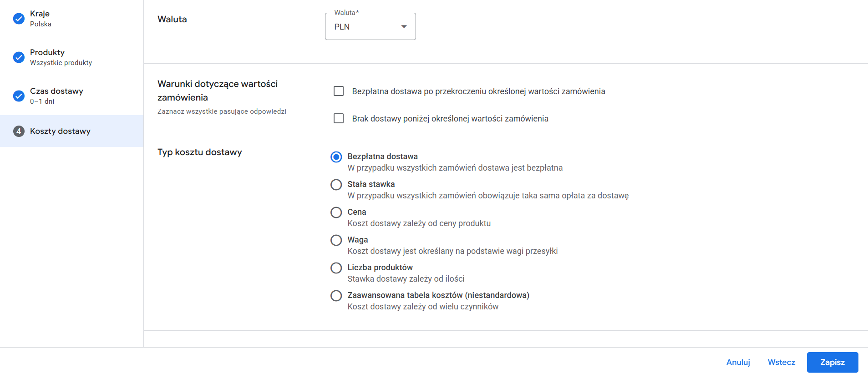Save with the Zapisz button

[x=832, y=362]
